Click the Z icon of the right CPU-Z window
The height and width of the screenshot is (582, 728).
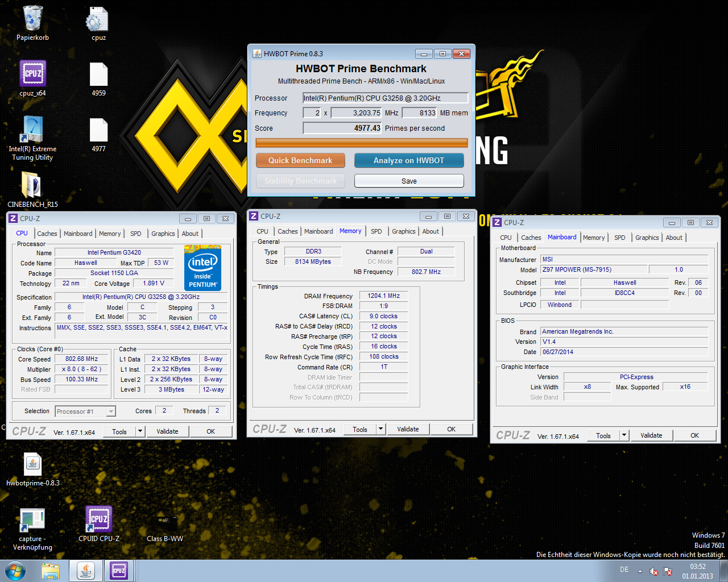coord(497,222)
